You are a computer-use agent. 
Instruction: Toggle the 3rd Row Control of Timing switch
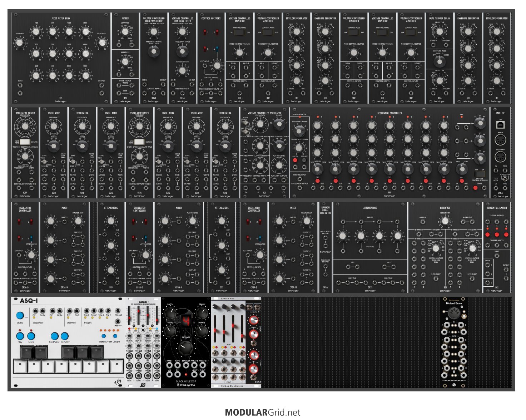click(x=480, y=174)
